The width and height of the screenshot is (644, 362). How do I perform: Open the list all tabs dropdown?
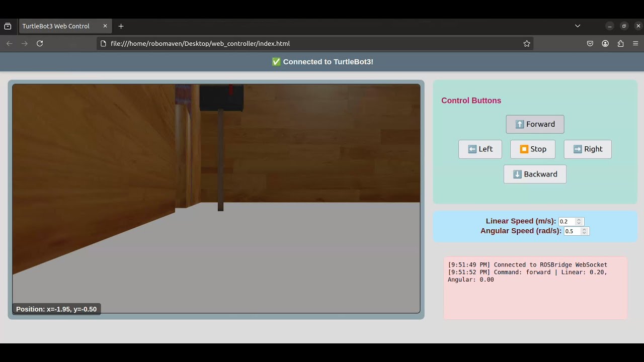578,26
